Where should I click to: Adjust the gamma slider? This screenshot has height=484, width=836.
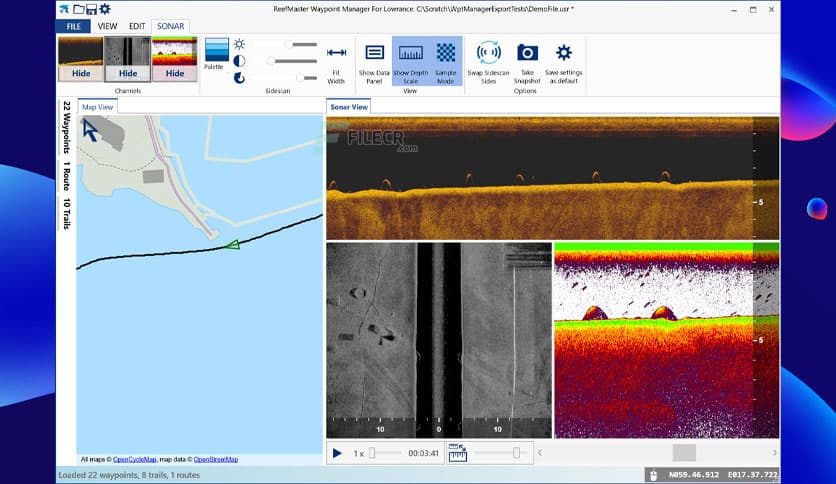click(x=300, y=78)
